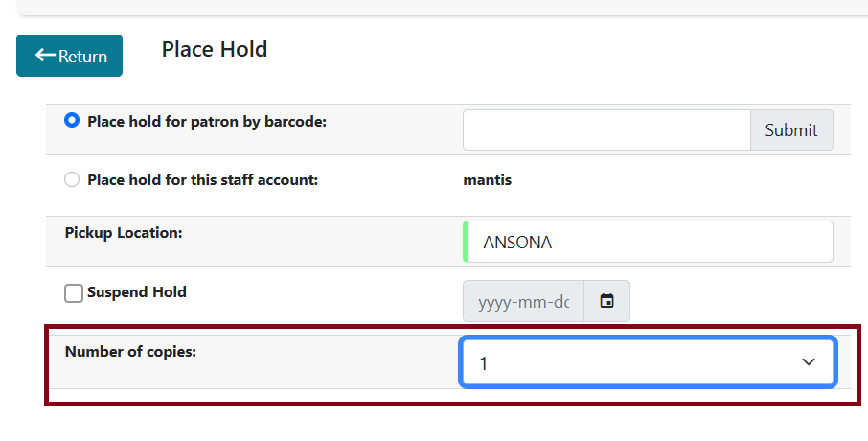Image resolution: width=868 pixels, height=441 pixels.
Task: Click the "Pickup Location:" label
Action: click(124, 233)
